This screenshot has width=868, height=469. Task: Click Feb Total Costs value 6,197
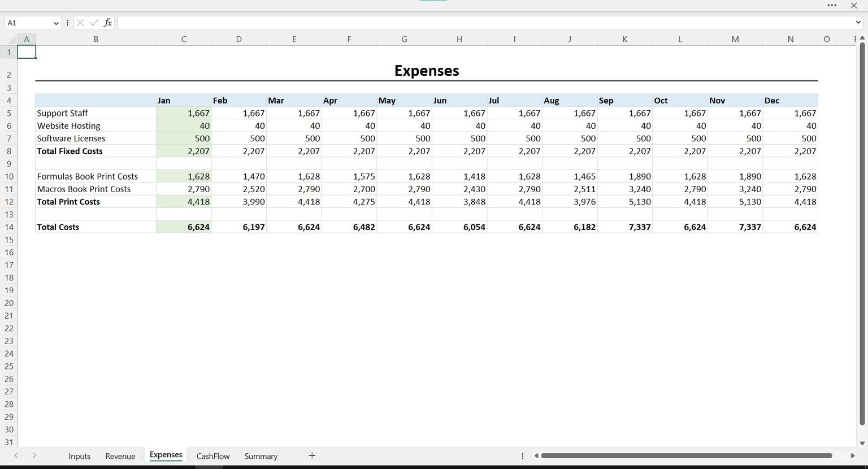point(239,227)
